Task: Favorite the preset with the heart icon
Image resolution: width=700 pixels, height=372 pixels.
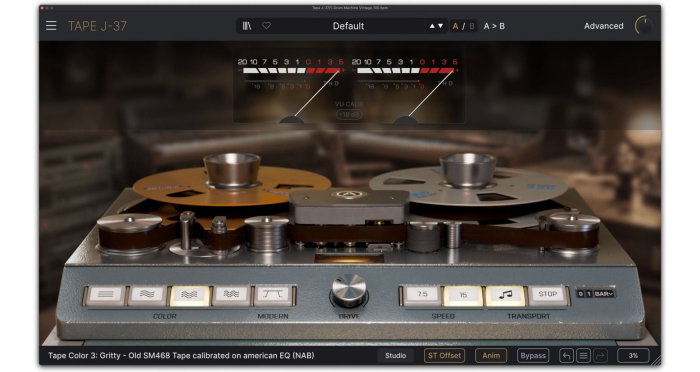Action: [267, 26]
